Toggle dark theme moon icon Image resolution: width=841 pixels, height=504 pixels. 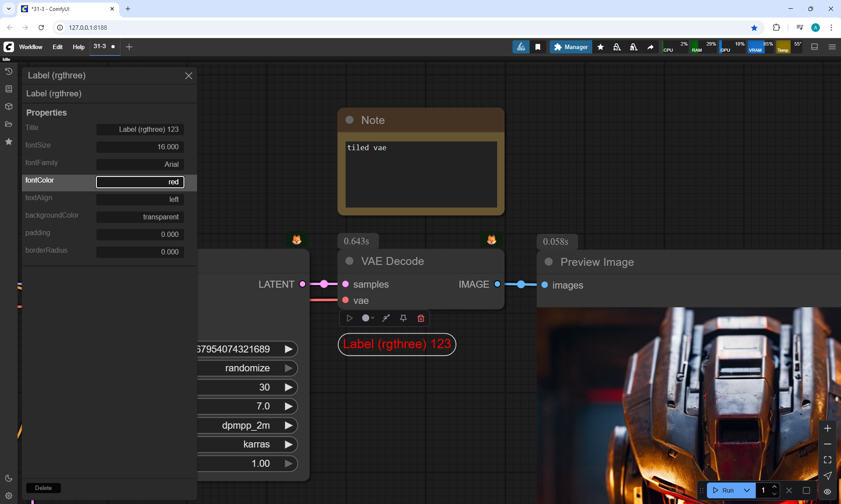coord(8,478)
